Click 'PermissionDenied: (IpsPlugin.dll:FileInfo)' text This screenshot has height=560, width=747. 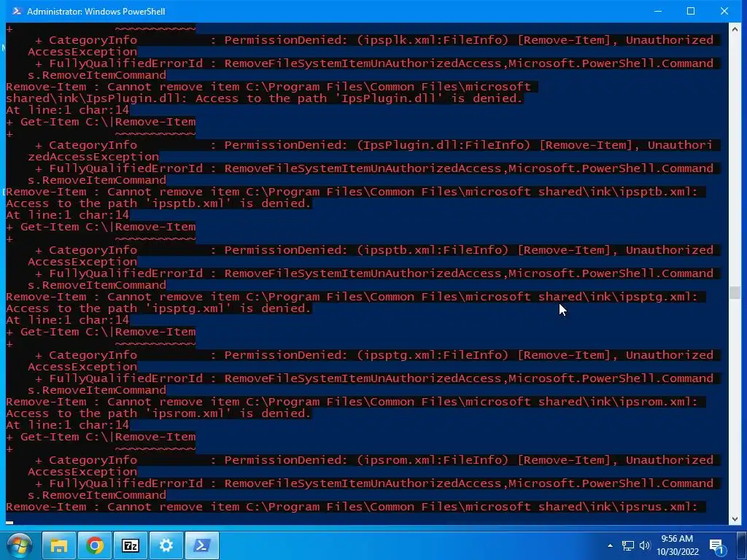pos(377,145)
